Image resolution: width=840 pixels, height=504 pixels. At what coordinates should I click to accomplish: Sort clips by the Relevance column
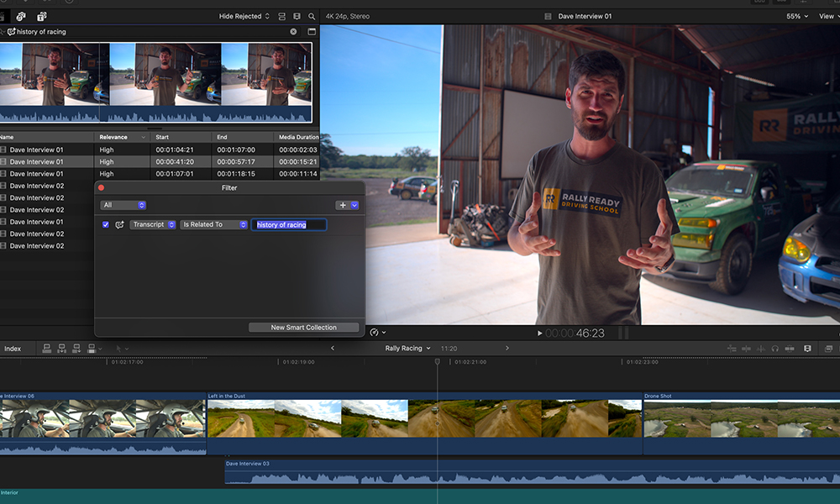click(x=122, y=137)
